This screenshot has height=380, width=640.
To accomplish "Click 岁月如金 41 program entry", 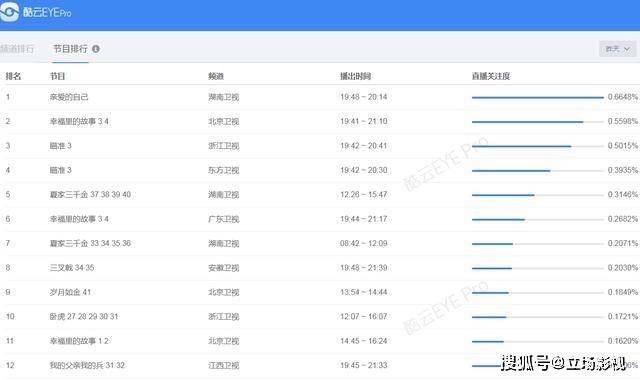I will [70, 292].
